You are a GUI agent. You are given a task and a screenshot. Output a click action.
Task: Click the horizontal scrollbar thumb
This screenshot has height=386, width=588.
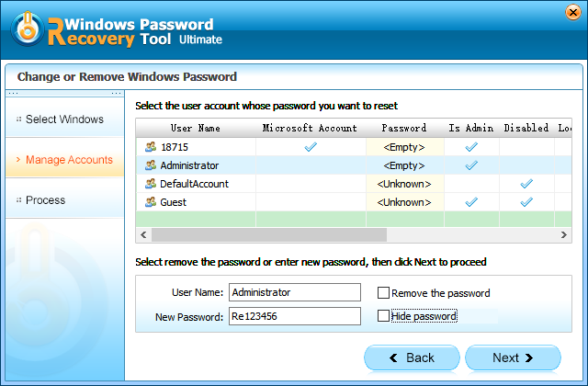tap(269, 235)
